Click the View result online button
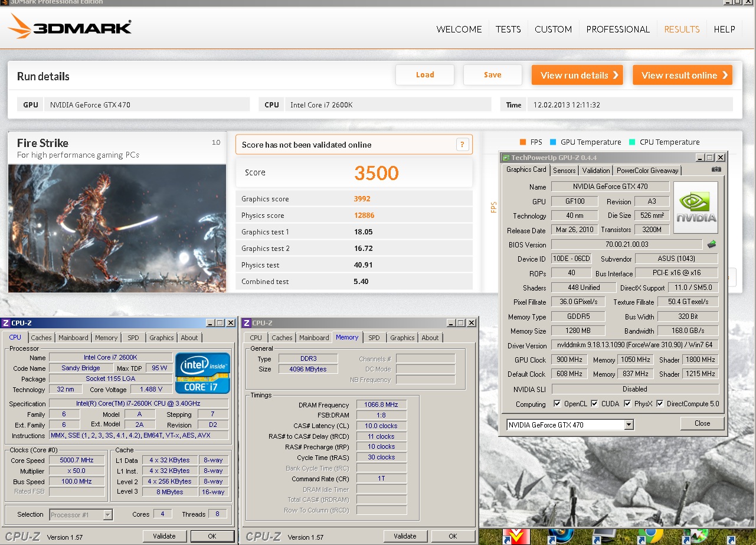756x545 pixels. tap(682, 75)
